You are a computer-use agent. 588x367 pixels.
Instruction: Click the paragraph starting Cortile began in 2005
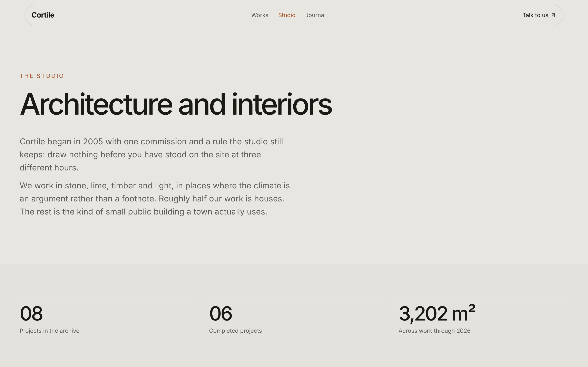pos(151,155)
